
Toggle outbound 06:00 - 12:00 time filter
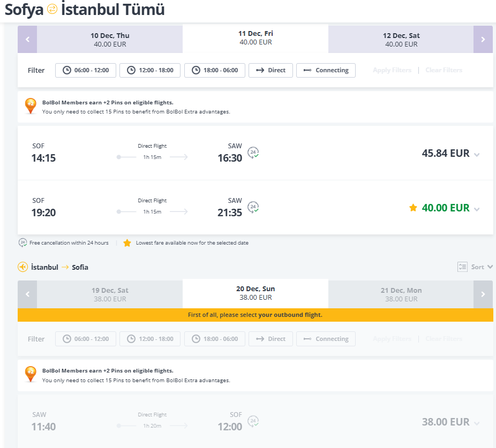[x=86, y=70]
